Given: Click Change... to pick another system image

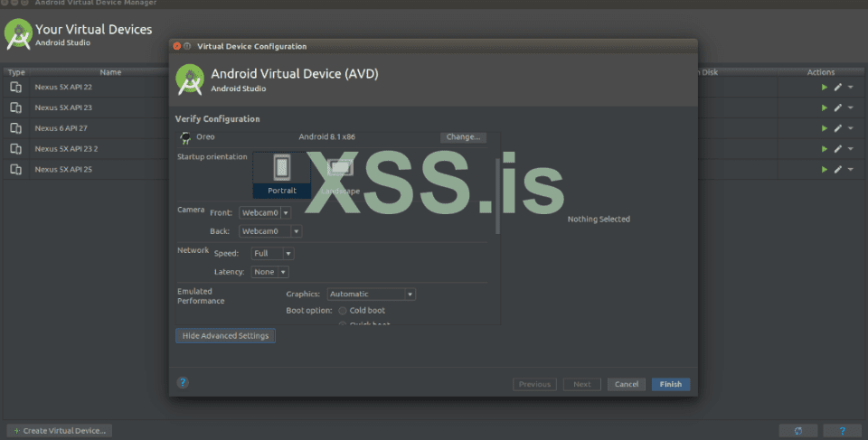Looking at the screenshot, I should [x=463, y=136].
